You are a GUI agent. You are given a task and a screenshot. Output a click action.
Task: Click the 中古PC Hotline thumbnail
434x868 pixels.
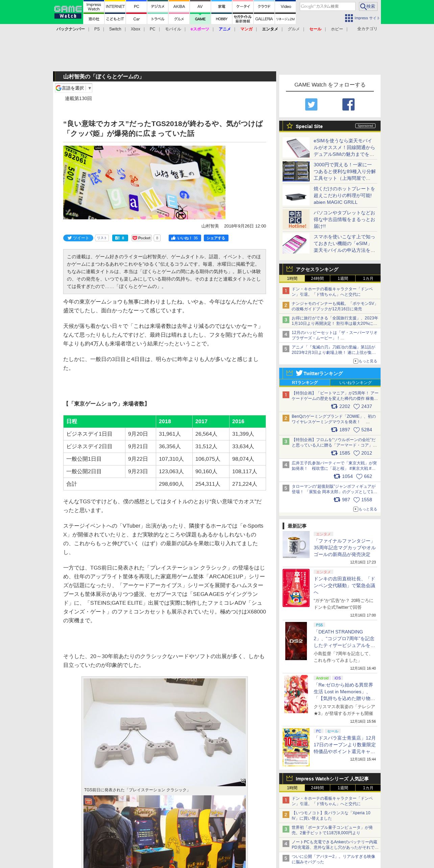296,219
